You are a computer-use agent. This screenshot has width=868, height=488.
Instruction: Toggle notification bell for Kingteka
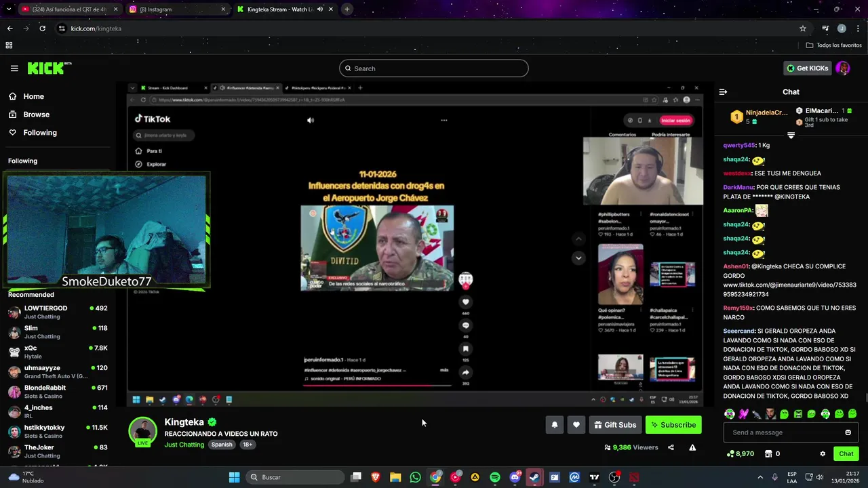[x=554, y=425]
